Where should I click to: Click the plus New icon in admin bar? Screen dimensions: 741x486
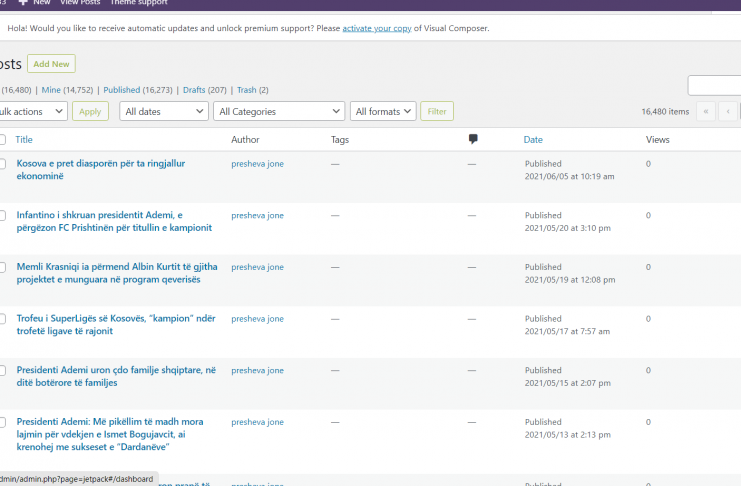pos(23,3)
